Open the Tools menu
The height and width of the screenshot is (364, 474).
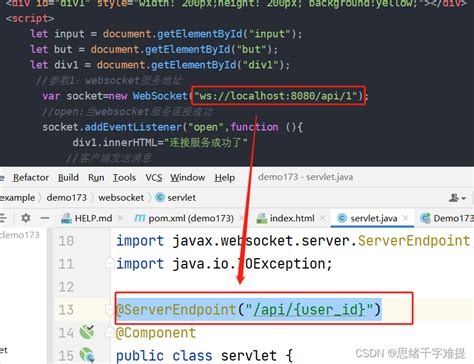pyautogui.click(x=124, y=178)
